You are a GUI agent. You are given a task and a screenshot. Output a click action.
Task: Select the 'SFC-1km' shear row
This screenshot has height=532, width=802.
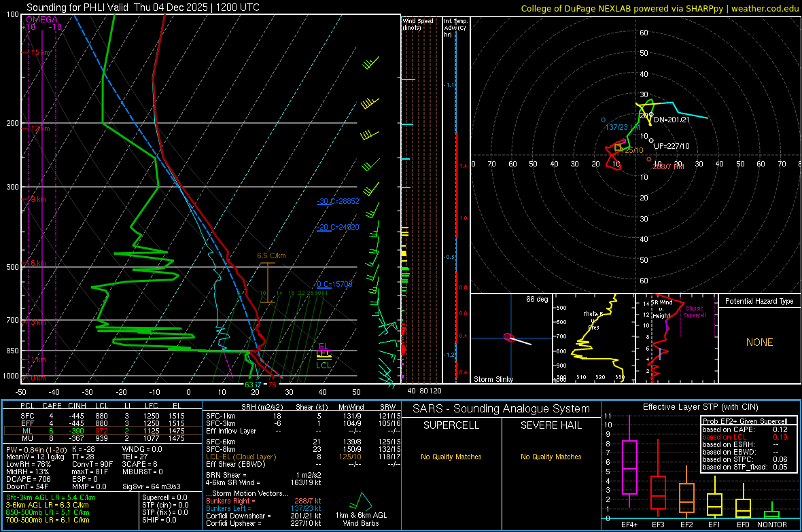tap(303, 416)
